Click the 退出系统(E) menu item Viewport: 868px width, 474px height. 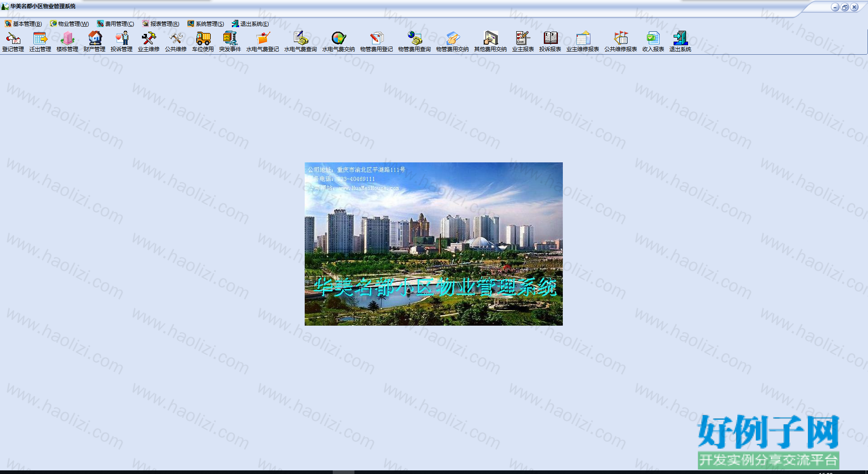click(x=250, y=24)
